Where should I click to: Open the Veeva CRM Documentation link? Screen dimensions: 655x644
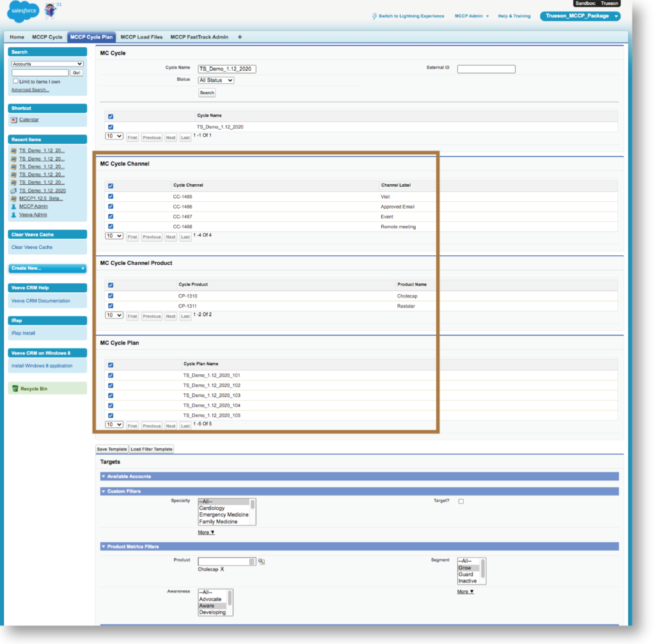point(40,301)
